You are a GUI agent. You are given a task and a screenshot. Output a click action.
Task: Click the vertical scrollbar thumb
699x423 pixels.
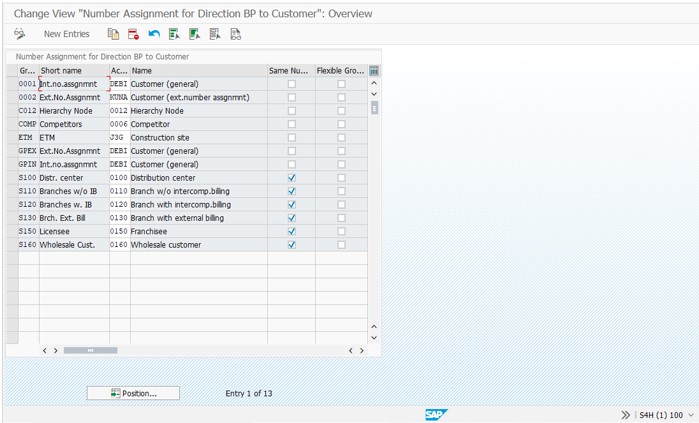(374, 107)
